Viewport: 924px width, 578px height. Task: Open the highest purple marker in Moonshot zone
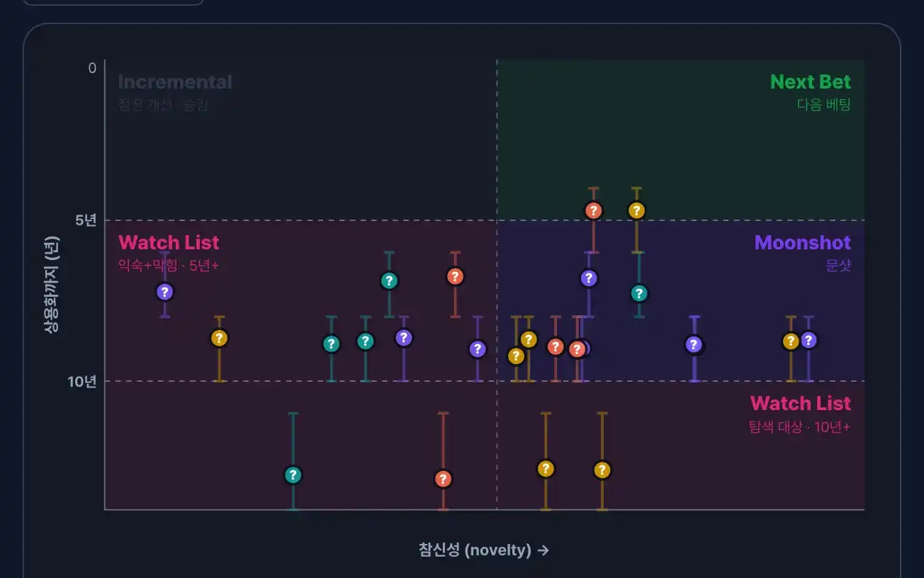[588, 278]
